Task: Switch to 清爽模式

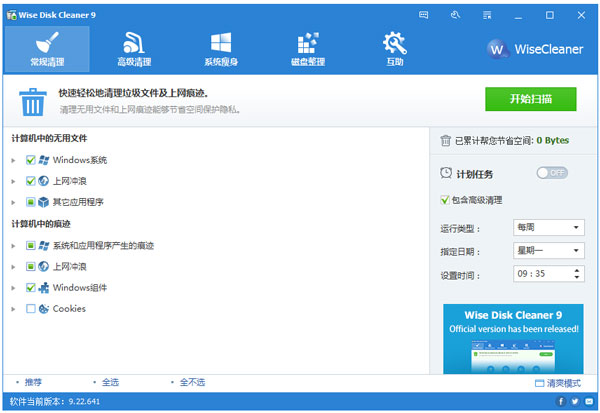Action: (x=558, y=383)
